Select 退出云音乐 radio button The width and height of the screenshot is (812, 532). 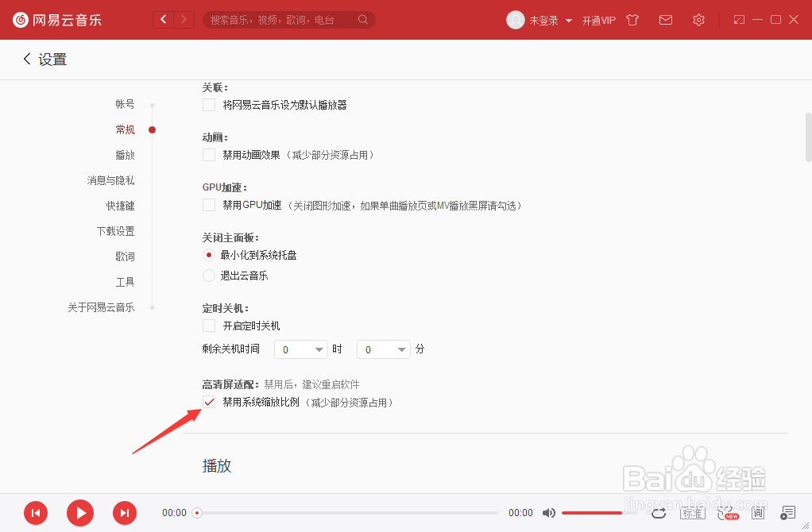[x=208, y=276]
